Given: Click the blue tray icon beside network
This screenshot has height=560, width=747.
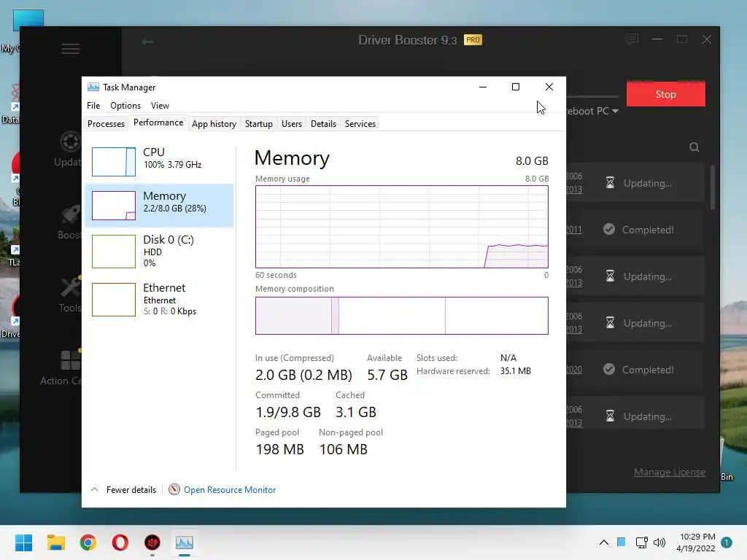Looking at the screenshot, I should (622, 542).
